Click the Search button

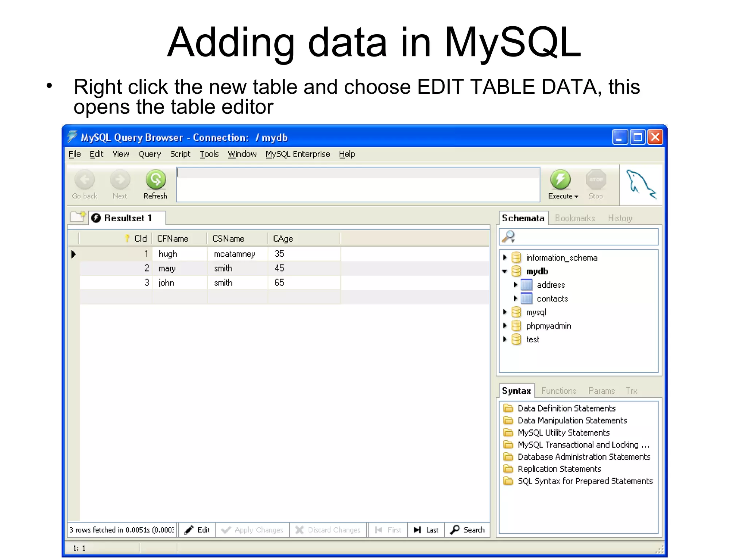click(x=467, y=530)
